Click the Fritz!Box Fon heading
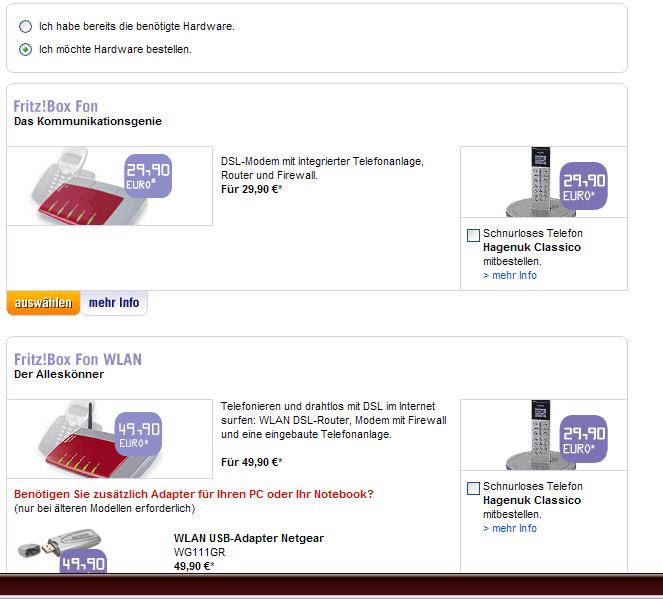Viewport: 663px width, 599px height. [56, 107]
